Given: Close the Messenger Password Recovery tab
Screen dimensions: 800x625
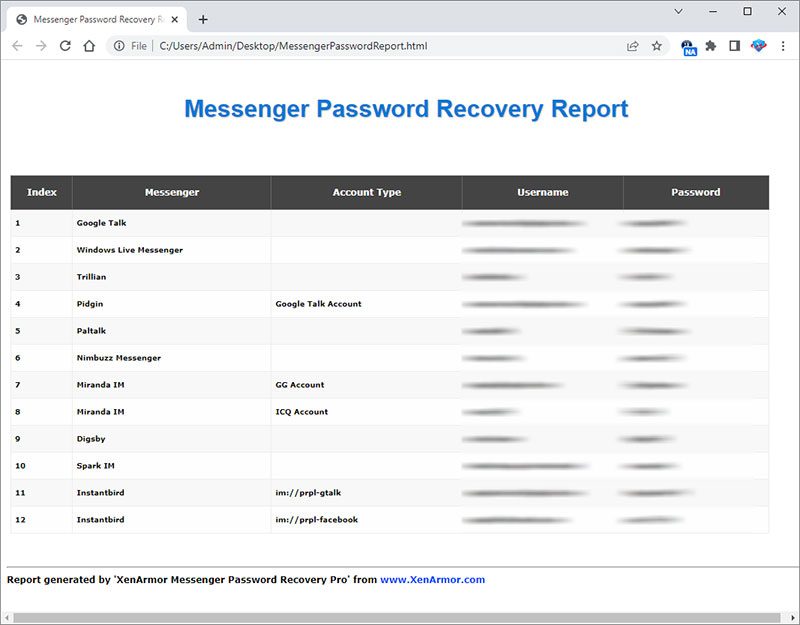Looking at the screenshot, I should click(x=174, y=19).
